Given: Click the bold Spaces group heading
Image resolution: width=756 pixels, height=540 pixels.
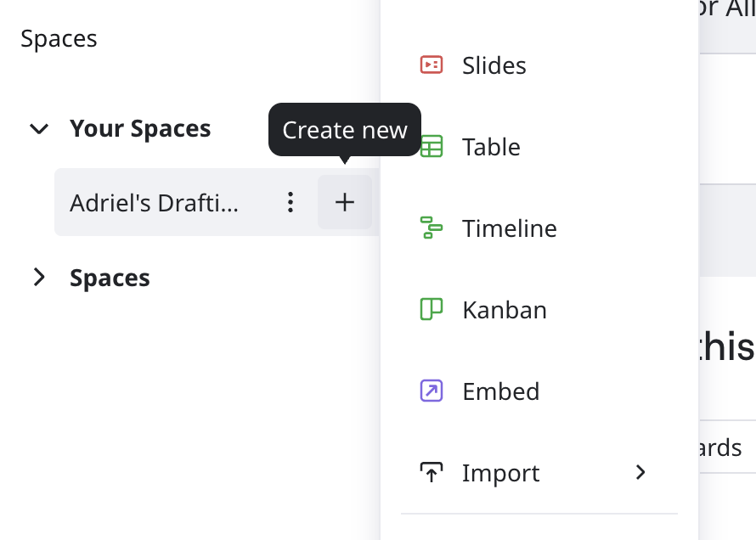Looking at the screenshot, I should click(110, 278).
